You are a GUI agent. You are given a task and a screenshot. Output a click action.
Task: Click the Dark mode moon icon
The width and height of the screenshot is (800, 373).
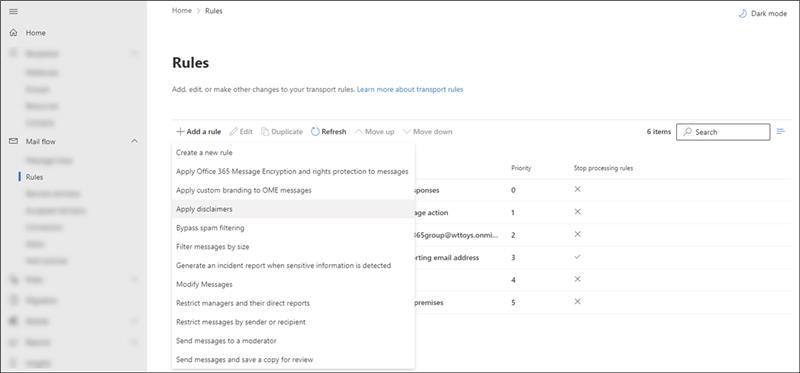point(743,14)
